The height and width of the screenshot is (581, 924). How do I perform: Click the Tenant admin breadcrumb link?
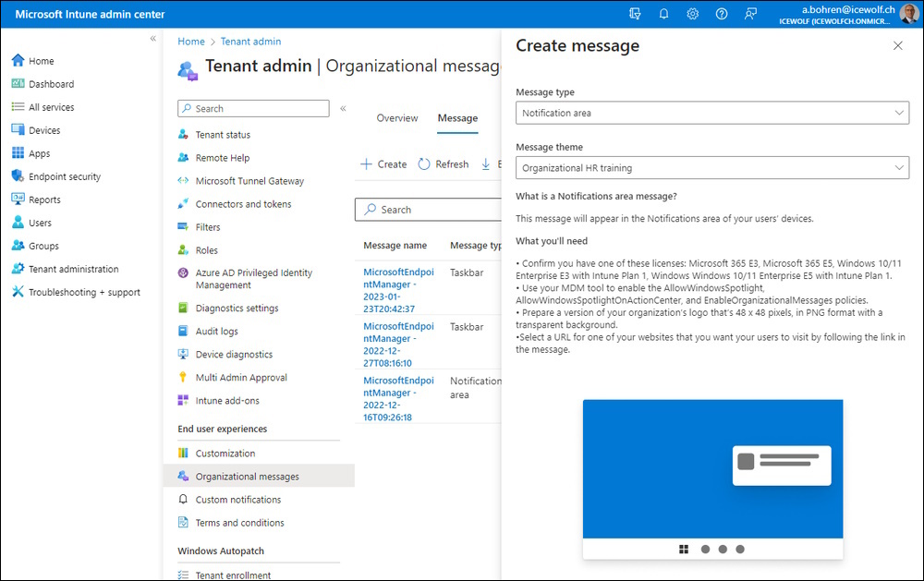click(x=250, y=42)
